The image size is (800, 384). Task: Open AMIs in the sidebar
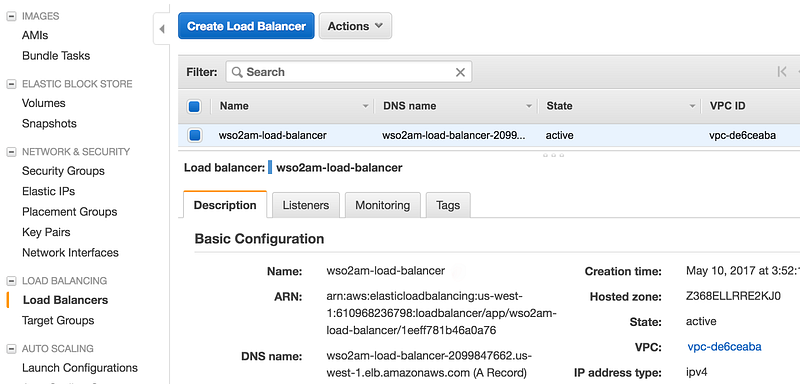tap(35, 36)
